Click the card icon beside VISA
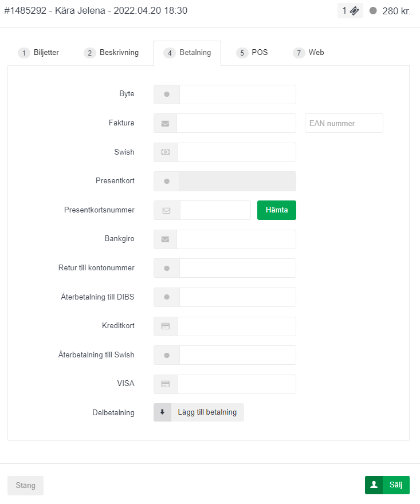The height and width of the screenshot is (504, 420). tap(165, 384)
